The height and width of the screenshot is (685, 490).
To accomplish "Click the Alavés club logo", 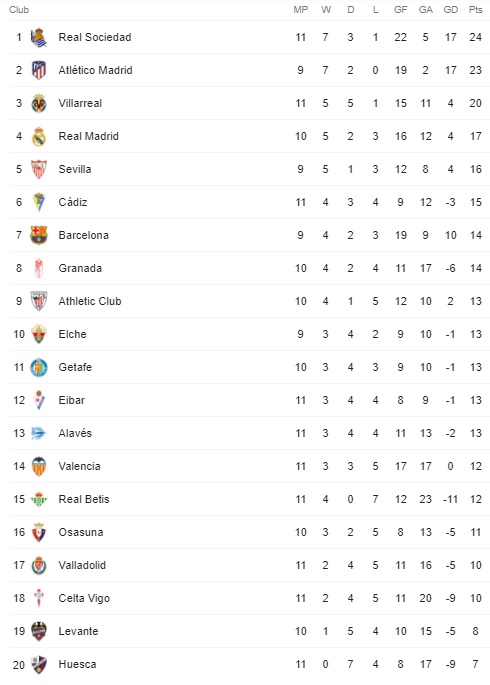I will click(x=38, y=433).
